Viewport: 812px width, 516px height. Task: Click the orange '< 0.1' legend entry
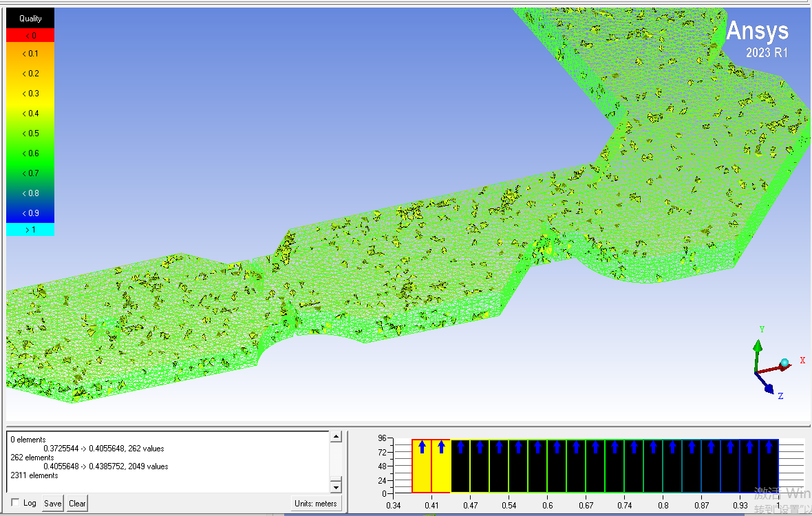30,53
